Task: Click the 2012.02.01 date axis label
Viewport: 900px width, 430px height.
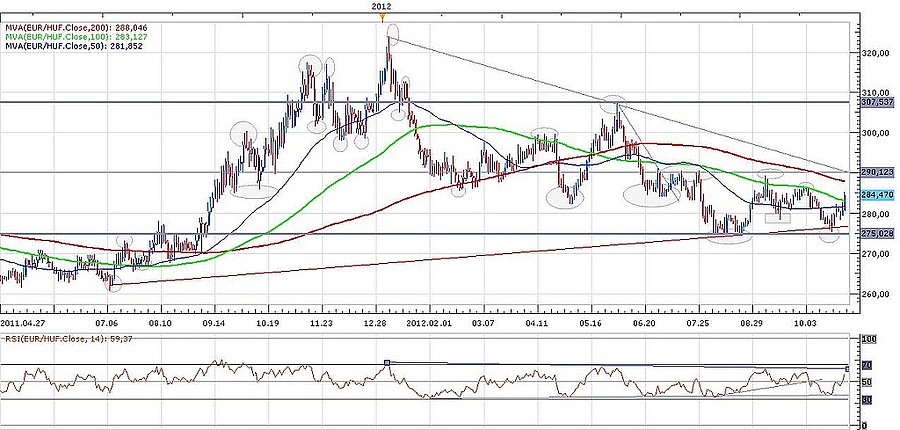Action: point(429,324)
